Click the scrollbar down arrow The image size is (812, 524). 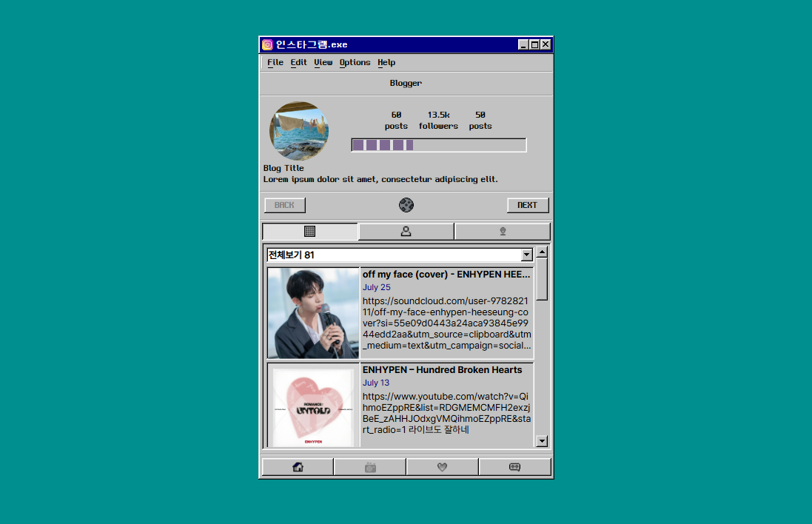(x=542, y=441)
